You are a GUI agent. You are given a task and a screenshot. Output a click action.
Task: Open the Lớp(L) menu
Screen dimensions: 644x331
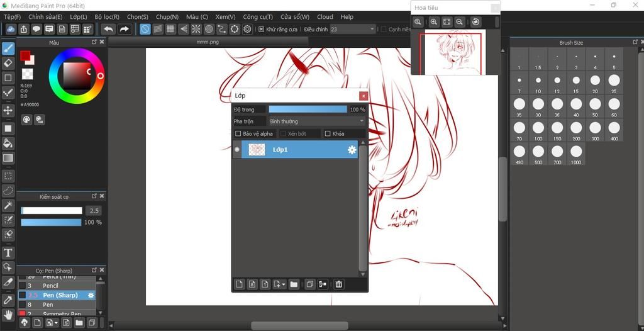pyautogui.click(x=79, y=17)
